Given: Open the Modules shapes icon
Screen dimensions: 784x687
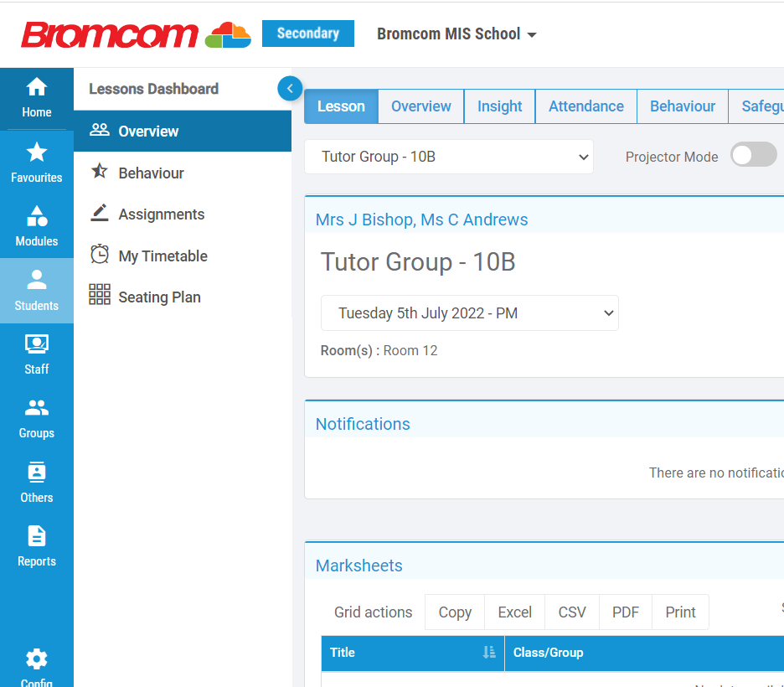Looking at the screenshot, I should (x=37, y=216).
